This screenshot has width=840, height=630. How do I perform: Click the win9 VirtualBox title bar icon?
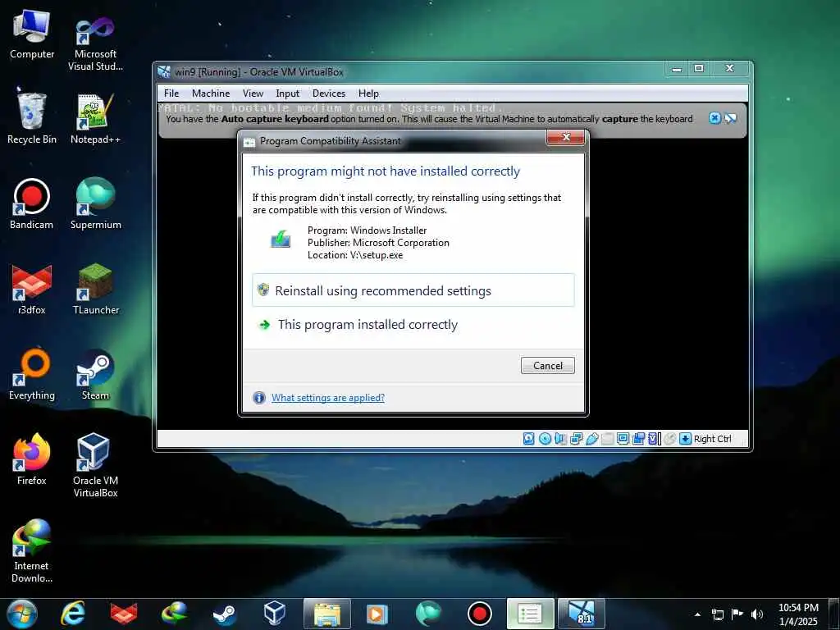point(164,72)
